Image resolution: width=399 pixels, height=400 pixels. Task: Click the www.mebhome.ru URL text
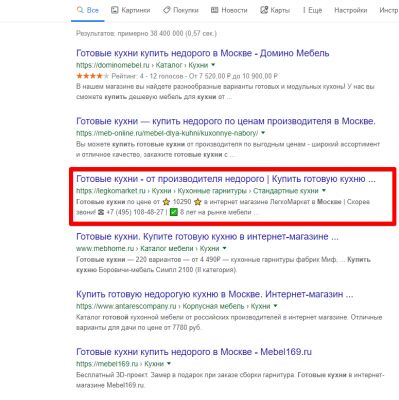[x=105, y=249]
